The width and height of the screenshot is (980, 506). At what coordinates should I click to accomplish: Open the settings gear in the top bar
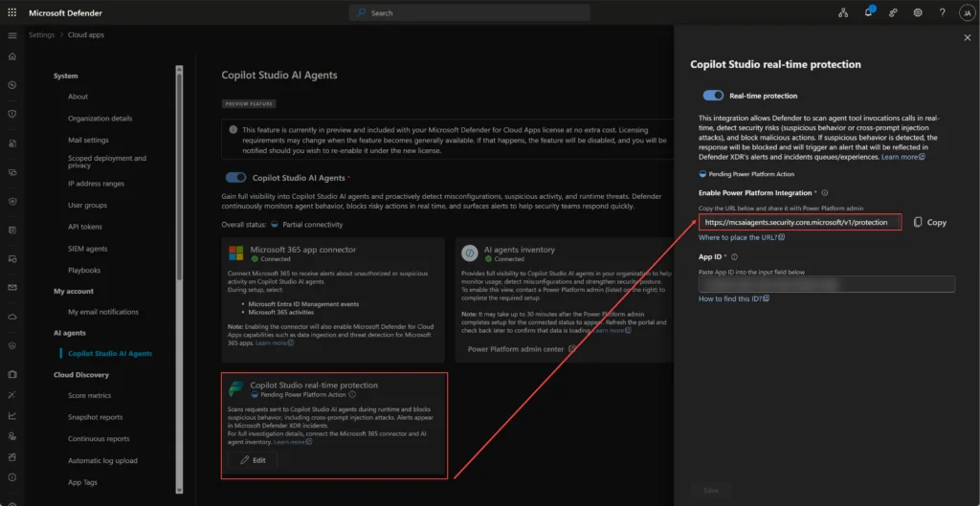pos(918,12)
